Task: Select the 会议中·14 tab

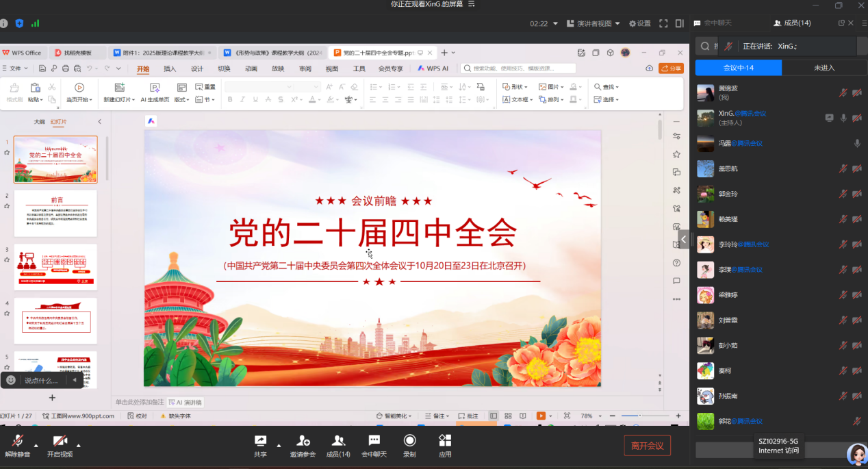Action: click(x=739, y=68)
